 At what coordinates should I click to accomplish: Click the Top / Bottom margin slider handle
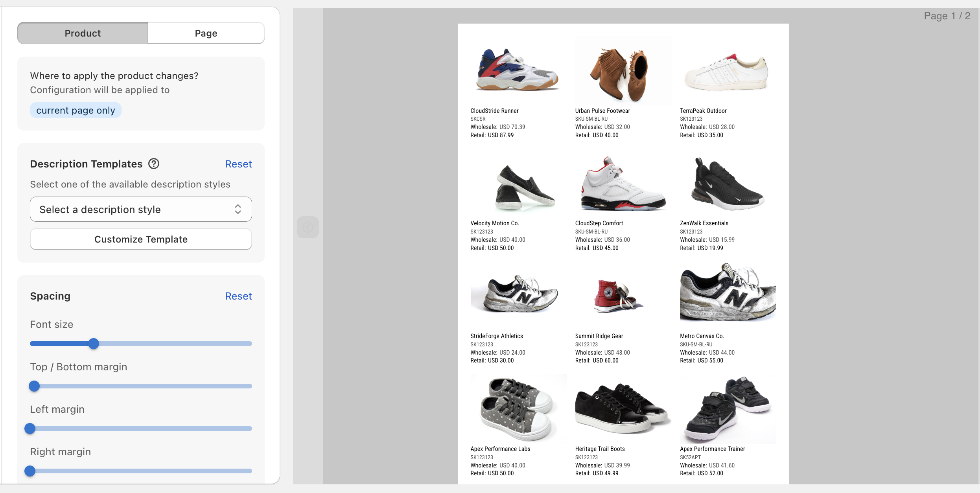[34, 386]
